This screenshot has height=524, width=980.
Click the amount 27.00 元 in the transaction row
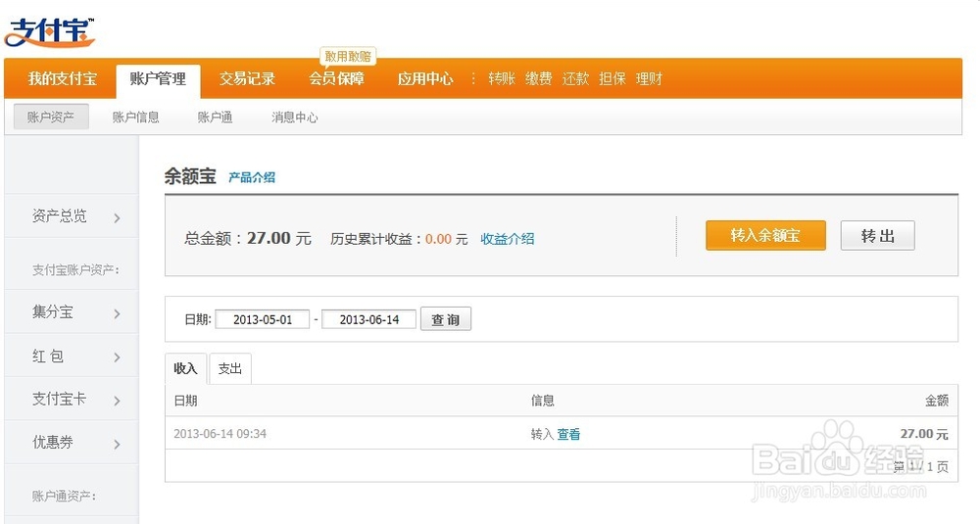[x=924, y=434]
